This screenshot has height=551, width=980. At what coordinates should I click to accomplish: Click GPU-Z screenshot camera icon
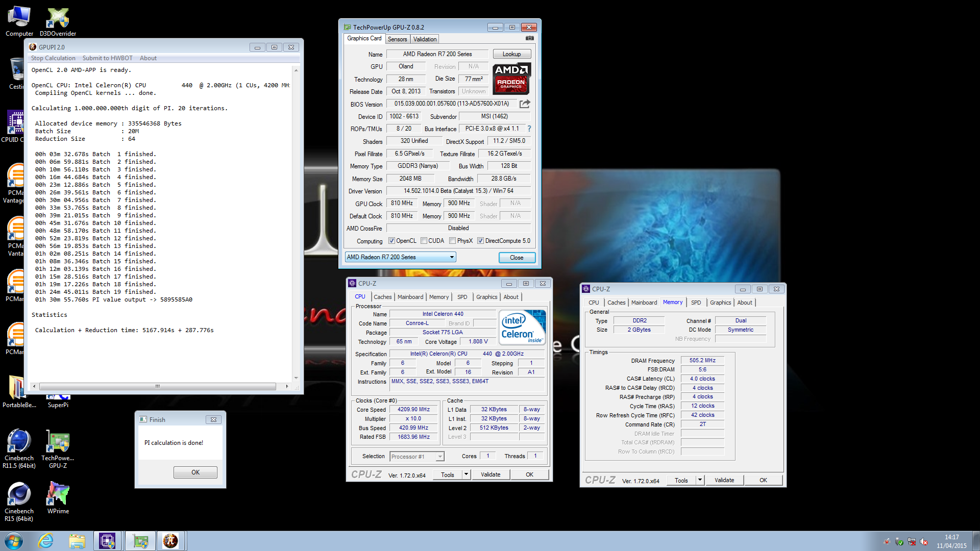(530, 38)
